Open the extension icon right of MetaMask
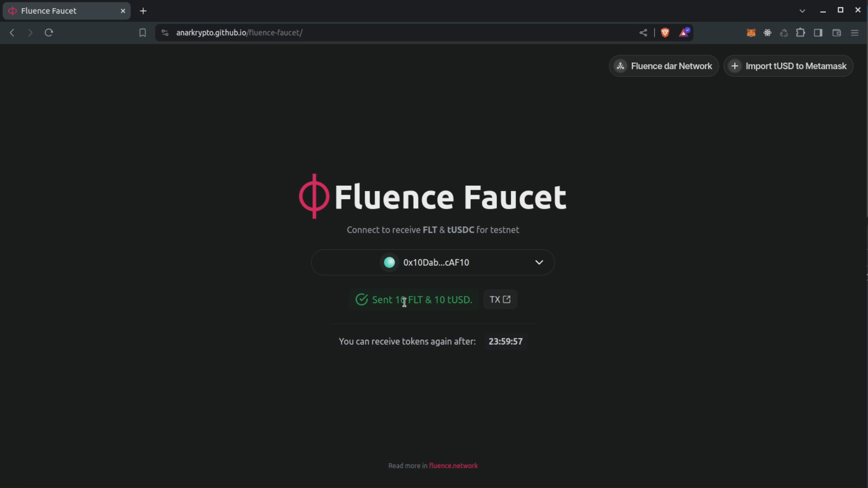868x488 pixels. click(x=768, y=33)
